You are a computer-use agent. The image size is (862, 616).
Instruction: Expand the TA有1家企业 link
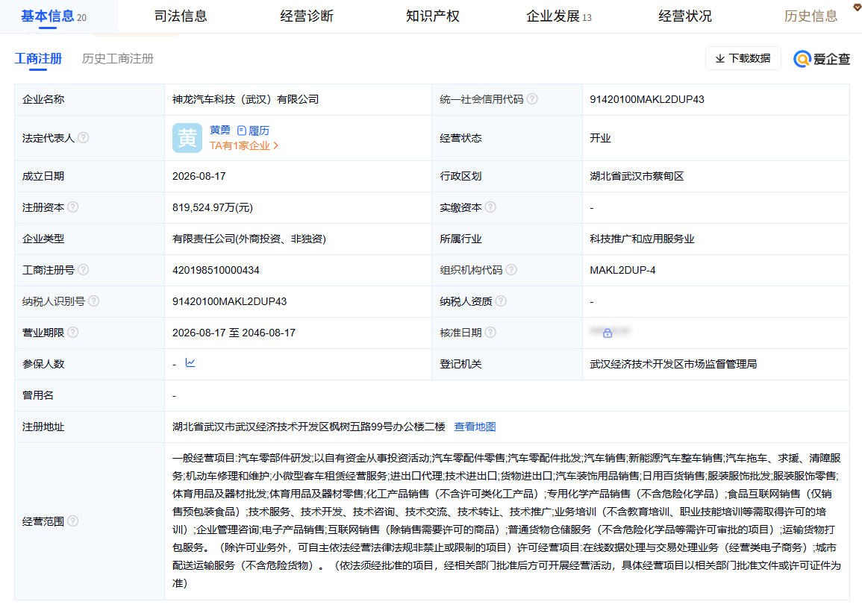243,145
